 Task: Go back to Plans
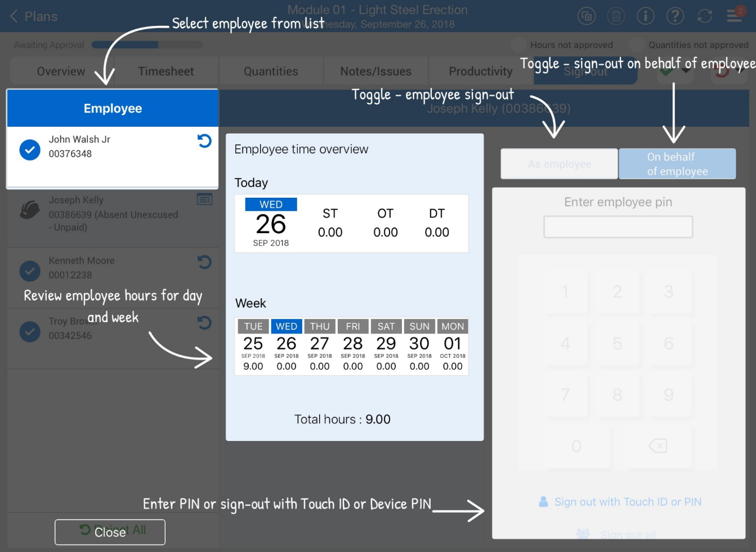tap(34, 16)
